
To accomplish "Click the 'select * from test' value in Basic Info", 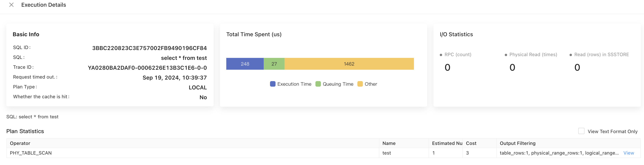I will click(x=184, y=58).
